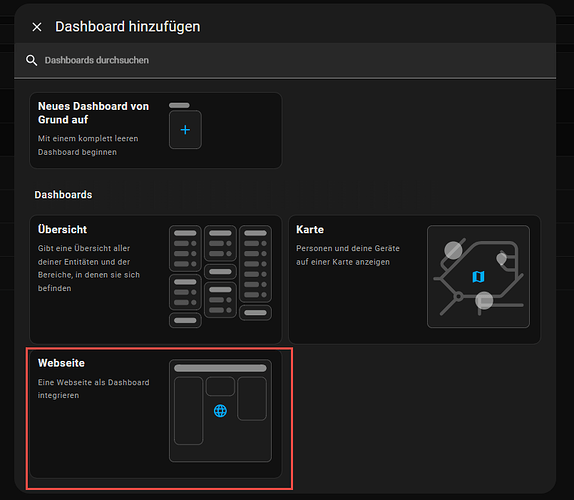Click the location pin in map preview
574x500 pixels.
click(501, 259)
